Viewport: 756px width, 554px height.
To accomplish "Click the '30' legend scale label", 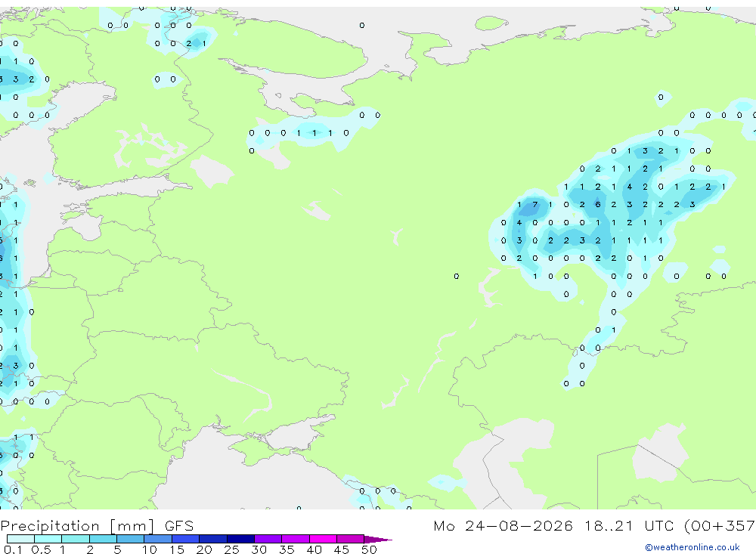I will [259, 549].
